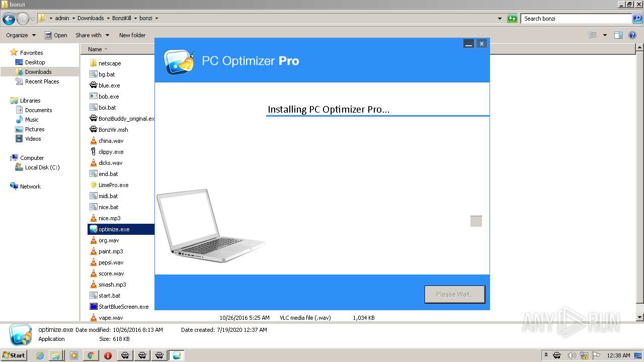
Task: Open Windows Explorer taskbar button
Action: [x=56, y=355]
